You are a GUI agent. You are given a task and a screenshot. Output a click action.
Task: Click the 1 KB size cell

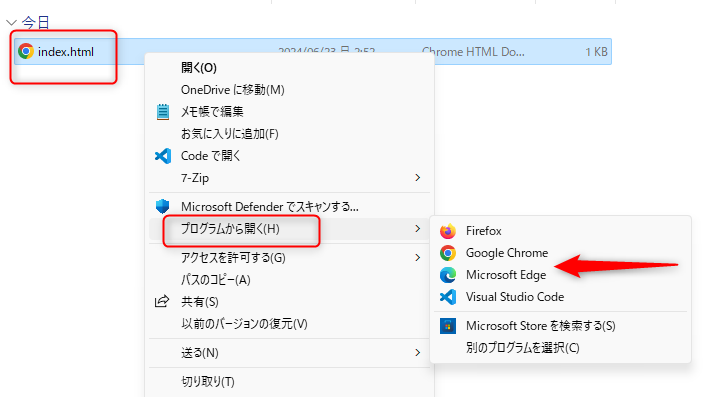(596, 52)
